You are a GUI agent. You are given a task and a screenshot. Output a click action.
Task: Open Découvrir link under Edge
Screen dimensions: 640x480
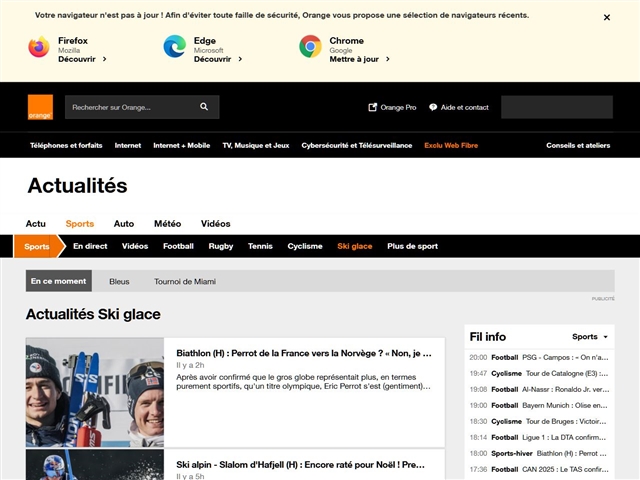218,59
